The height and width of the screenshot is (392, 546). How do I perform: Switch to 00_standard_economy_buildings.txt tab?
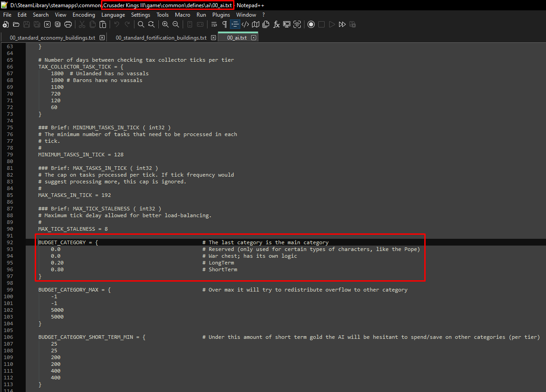coord(52,38)
